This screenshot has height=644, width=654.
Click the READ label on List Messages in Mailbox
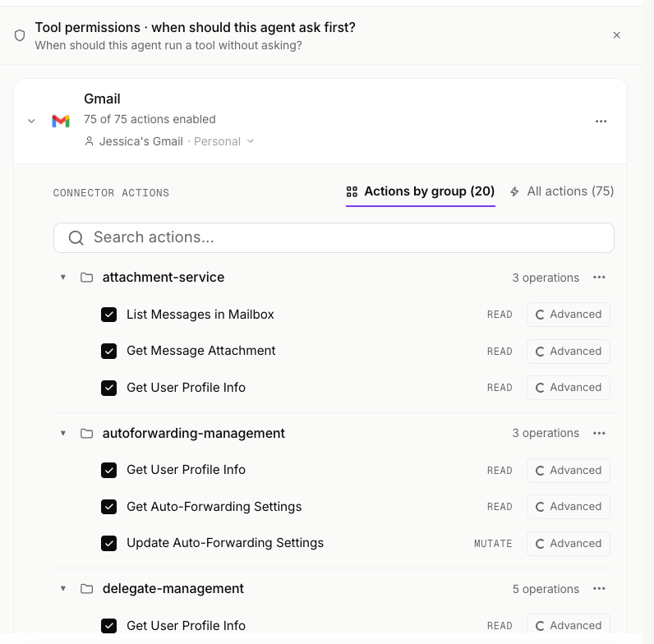point(500,315)
